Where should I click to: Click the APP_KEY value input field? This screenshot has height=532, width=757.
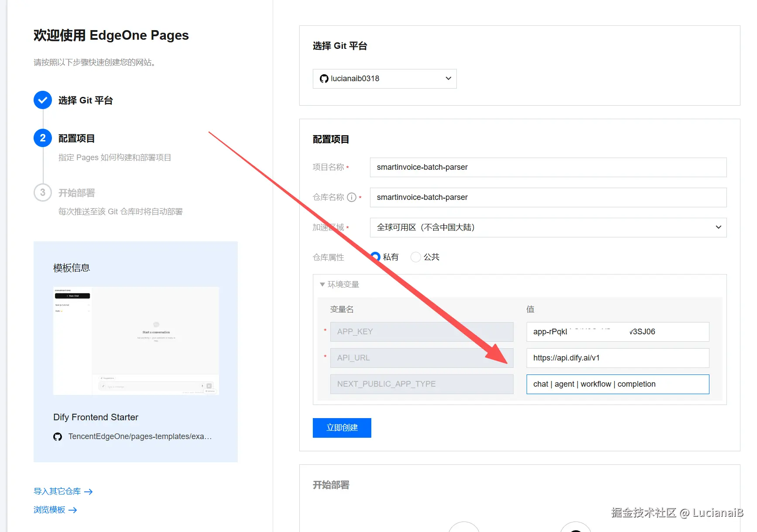pos(618,332)
